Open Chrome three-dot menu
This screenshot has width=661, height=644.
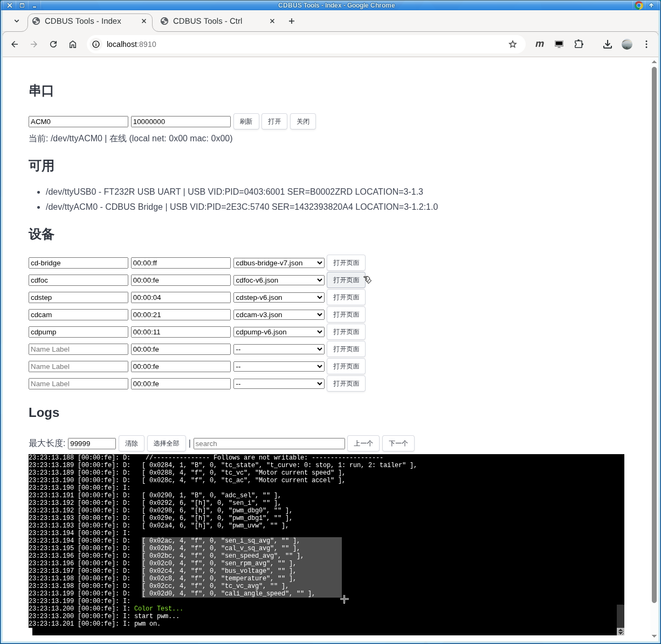click(646, 44)
